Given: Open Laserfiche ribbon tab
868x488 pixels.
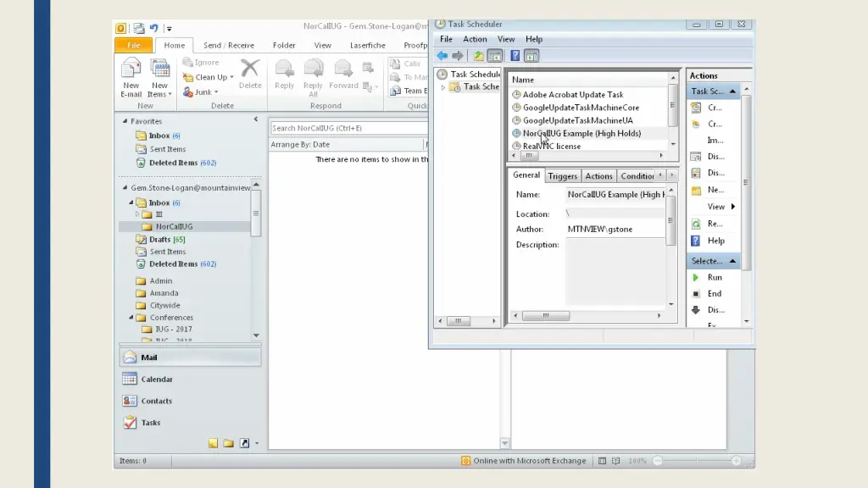Looking at the screenshot, I should point(368,46).
